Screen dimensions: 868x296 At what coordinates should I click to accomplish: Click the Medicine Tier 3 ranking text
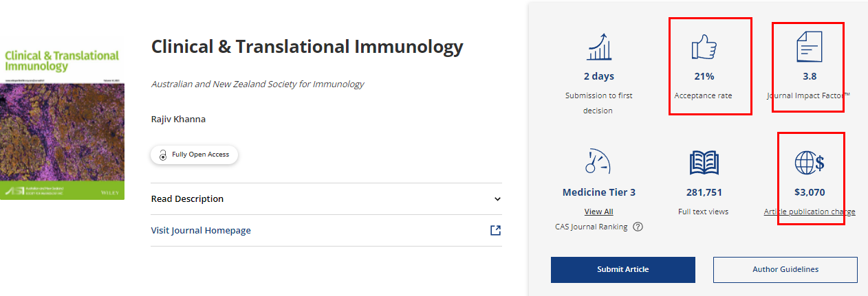pos(598,192)
